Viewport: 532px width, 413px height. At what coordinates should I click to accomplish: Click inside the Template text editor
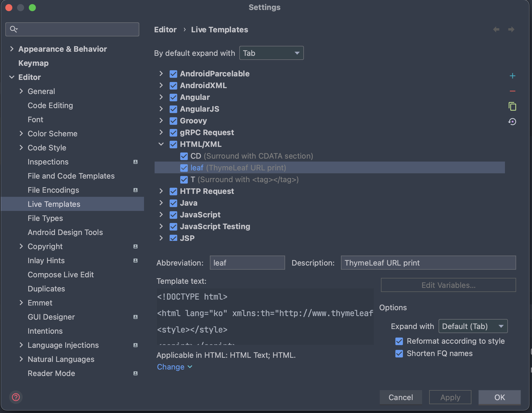point(265,317)
